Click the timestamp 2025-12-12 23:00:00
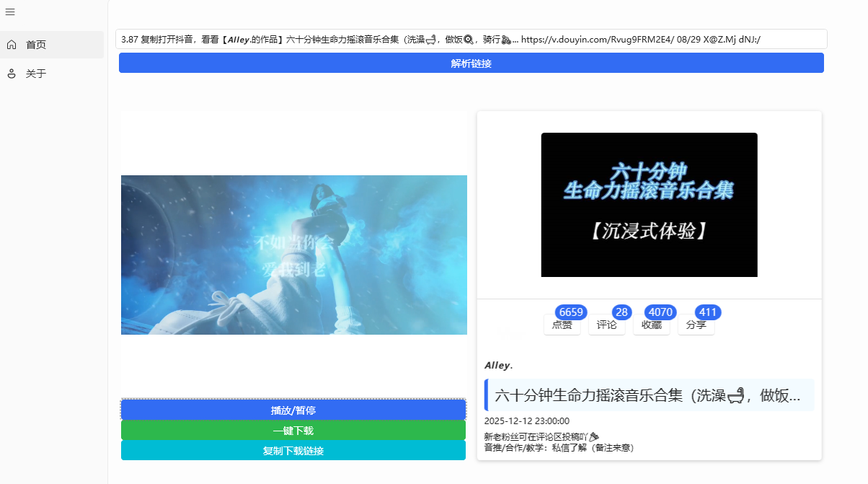Screen dimensions: 868x484 [527, 421]
